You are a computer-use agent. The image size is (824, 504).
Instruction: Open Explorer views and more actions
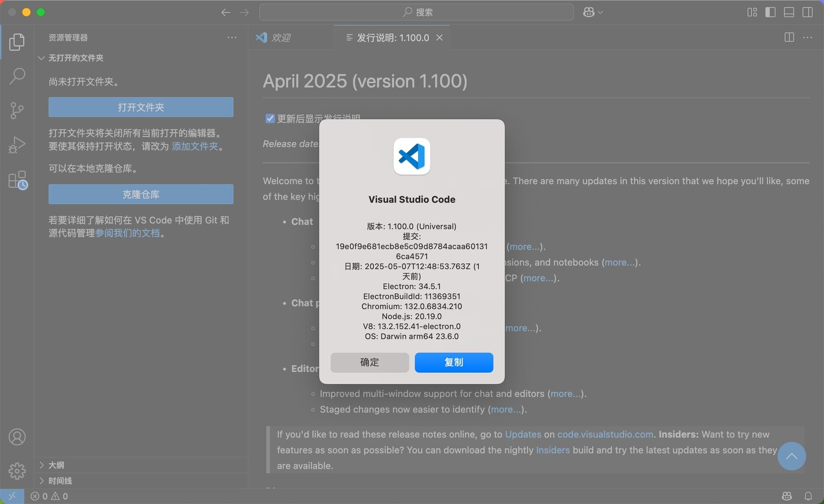[232, 37]
